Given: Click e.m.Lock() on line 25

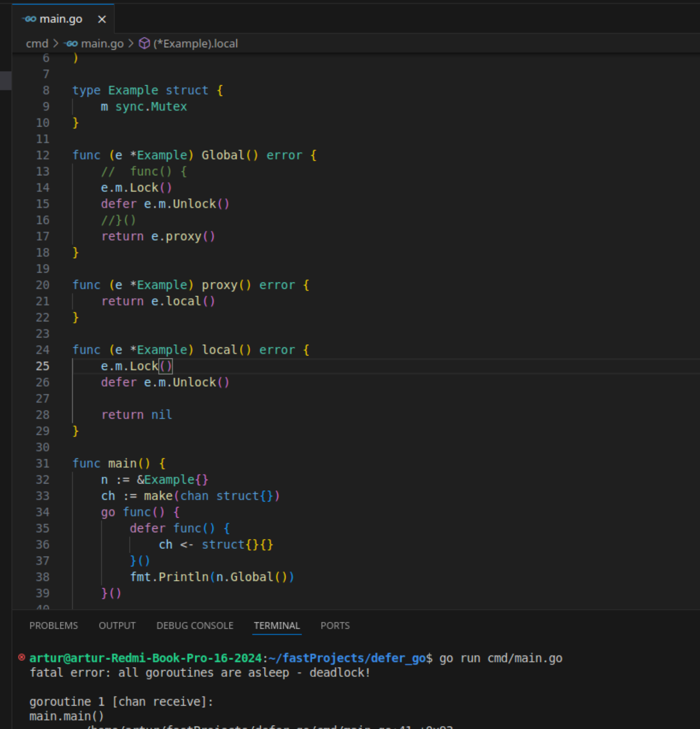Looking at the screenshot, I should (136, 366).
